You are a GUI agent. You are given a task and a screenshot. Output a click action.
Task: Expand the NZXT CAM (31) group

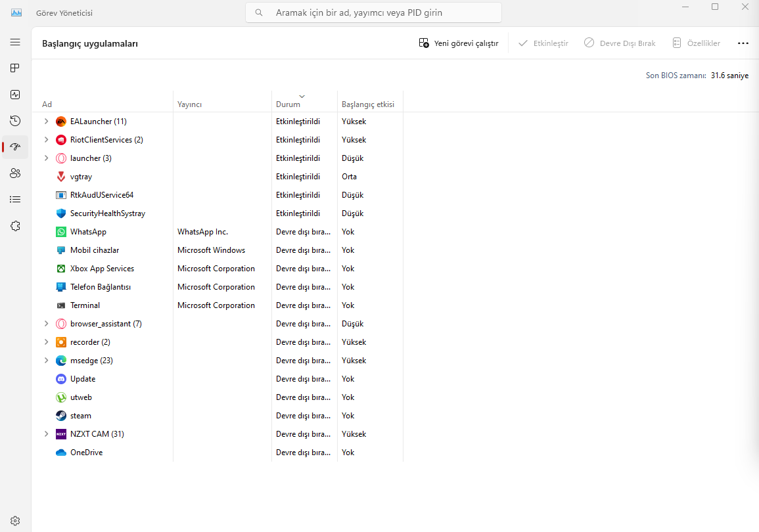tap(47, 434)
